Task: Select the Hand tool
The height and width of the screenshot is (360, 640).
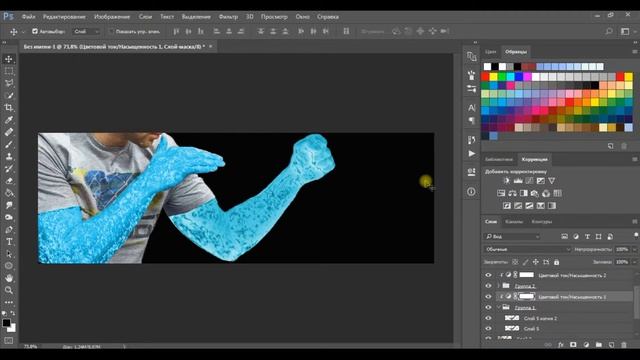Action: click(9, 278)
